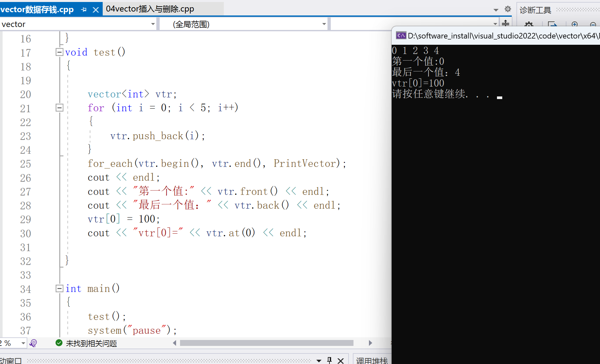Select the vector数据存钱.cpp tab

37,9
